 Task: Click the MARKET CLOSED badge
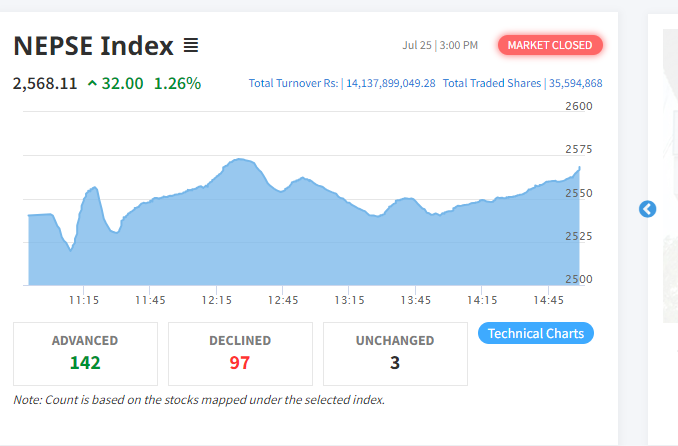[550, 45]
